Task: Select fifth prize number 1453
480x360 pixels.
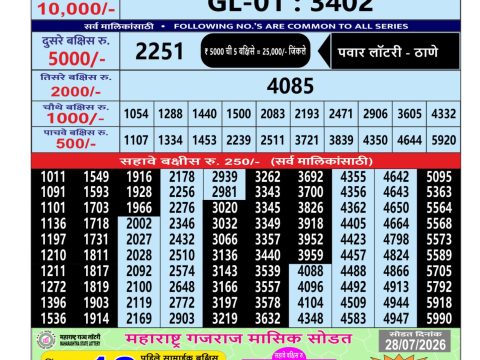Action: point(204,140)
